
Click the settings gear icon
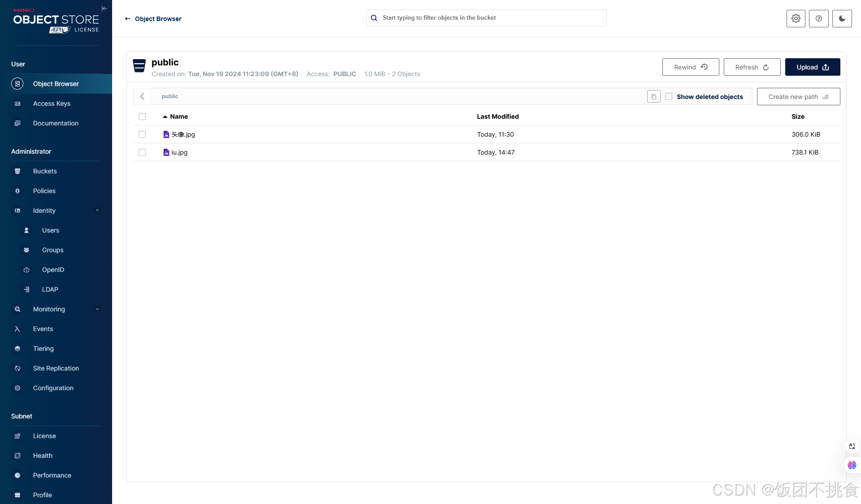pyautogui.click(x=796, y=18)
